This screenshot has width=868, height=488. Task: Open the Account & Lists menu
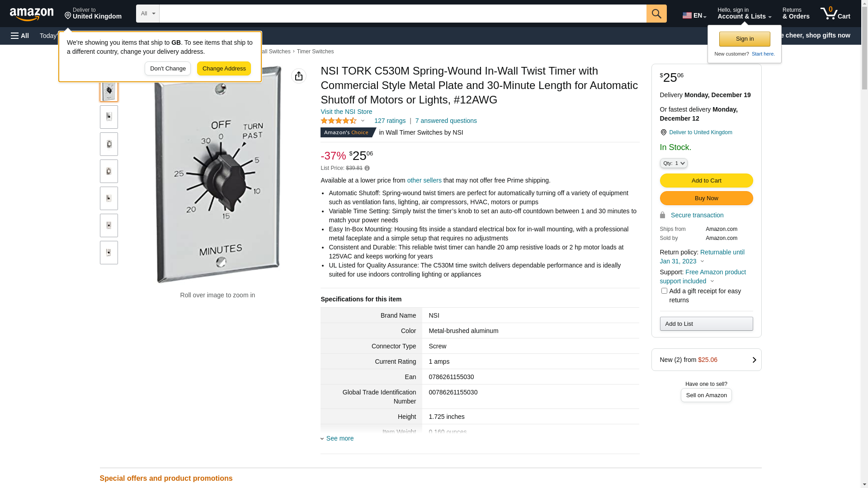click(x=744, y=14)
